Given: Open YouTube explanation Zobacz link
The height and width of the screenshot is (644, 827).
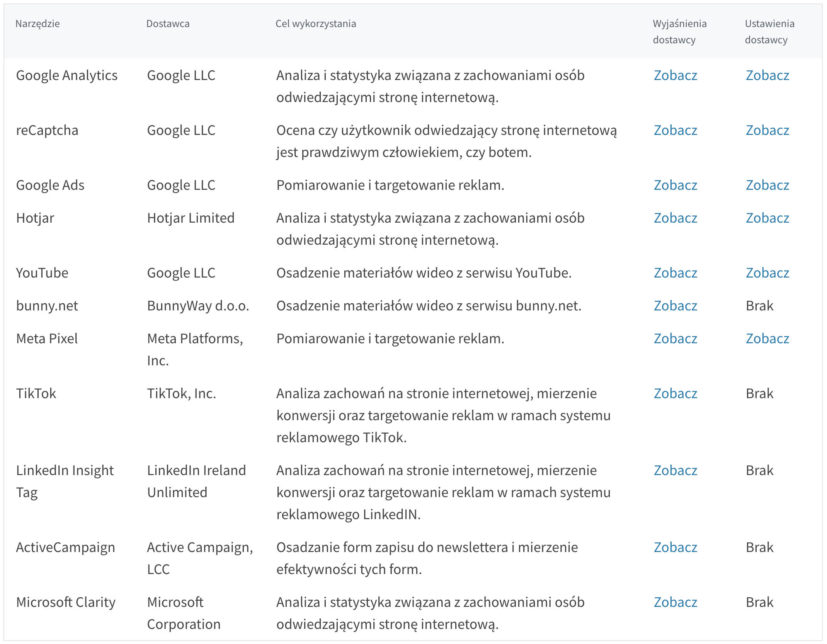Looking at the screenshot, I should pos(675,273).
